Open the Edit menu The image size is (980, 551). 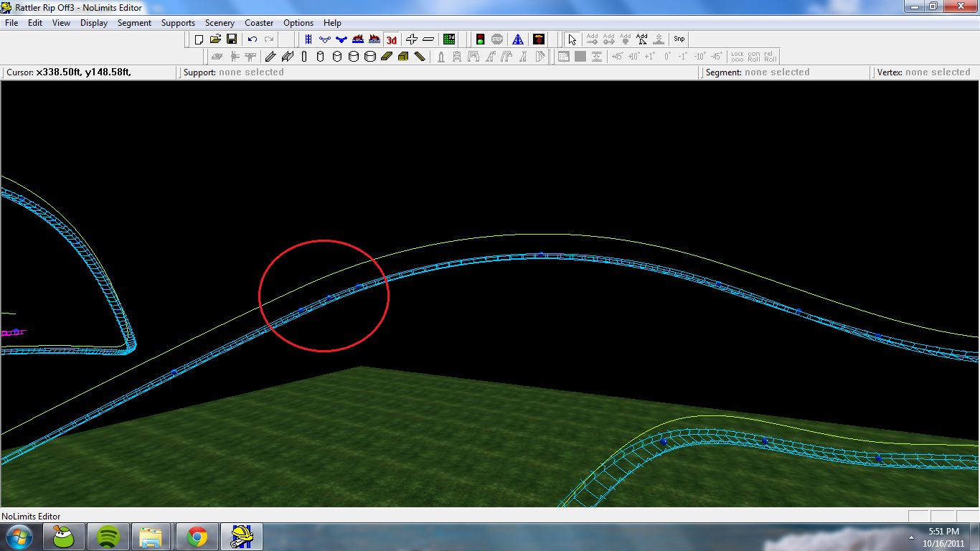click(35, 23)
